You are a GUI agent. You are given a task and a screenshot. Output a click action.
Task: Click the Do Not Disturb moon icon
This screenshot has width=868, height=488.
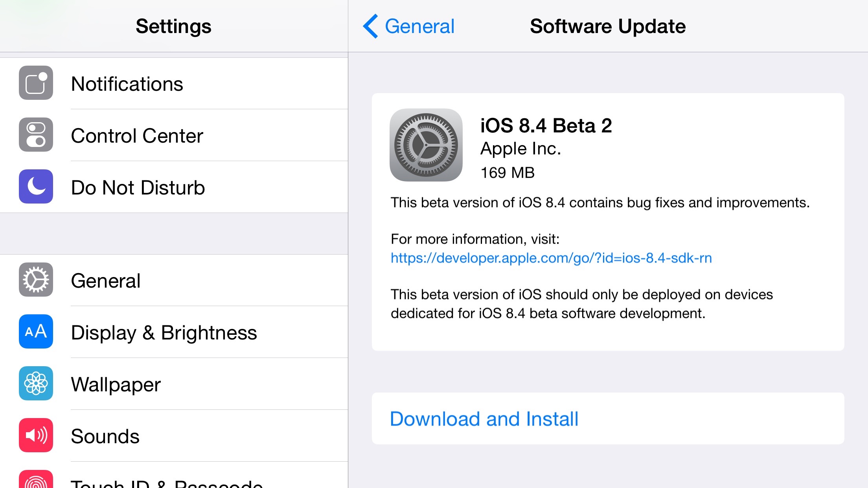pyautogui.click(x=36, y=187)
